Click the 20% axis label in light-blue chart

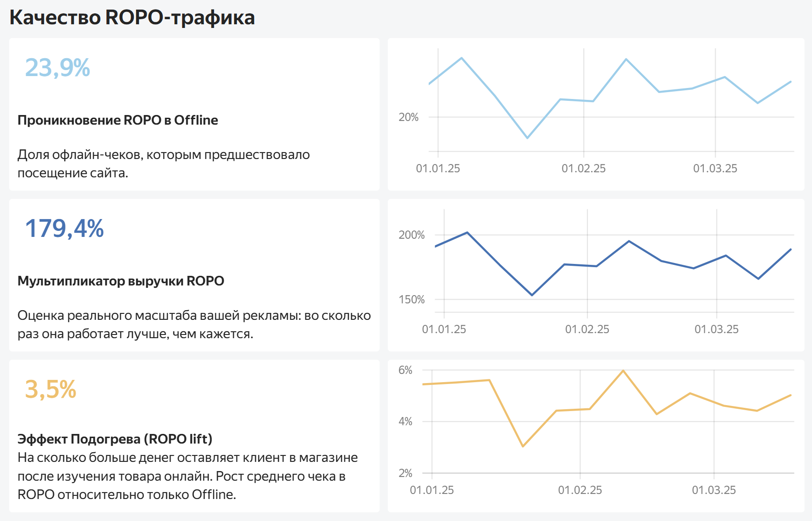point(409,117)
